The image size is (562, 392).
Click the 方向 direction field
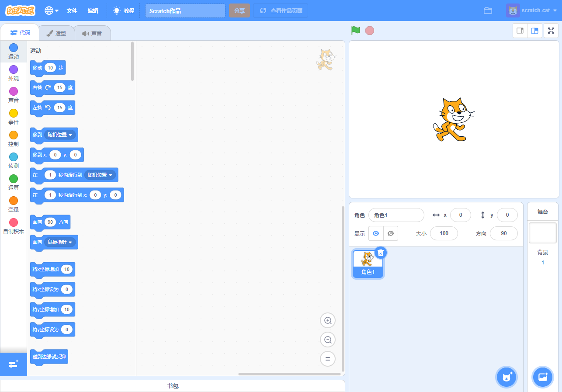click(504, 233)
